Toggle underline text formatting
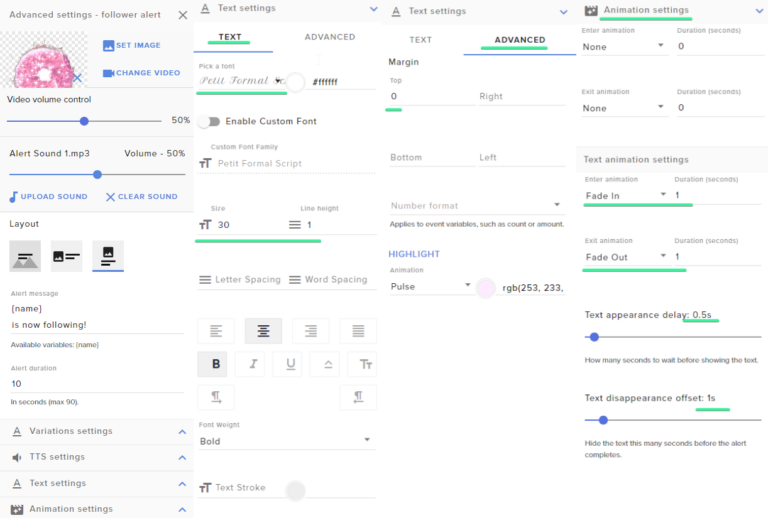This screenshot has height=518, width=768. (289, 365)
